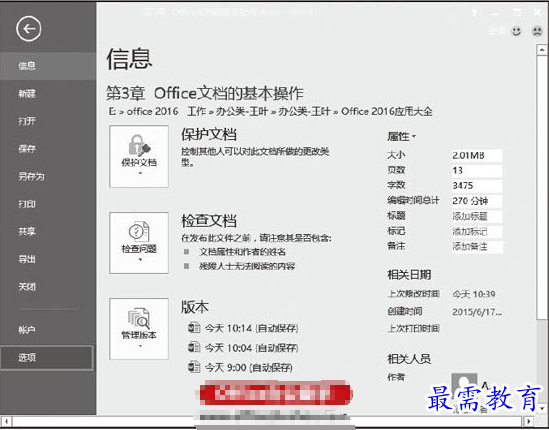549x430 pixels.
Task: Click the vertical scrollbar down arrow
Action: [x=542, y=408]
